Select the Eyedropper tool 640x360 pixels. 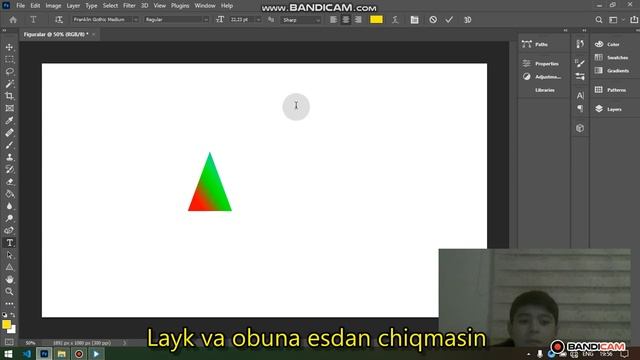coord(9,121)
